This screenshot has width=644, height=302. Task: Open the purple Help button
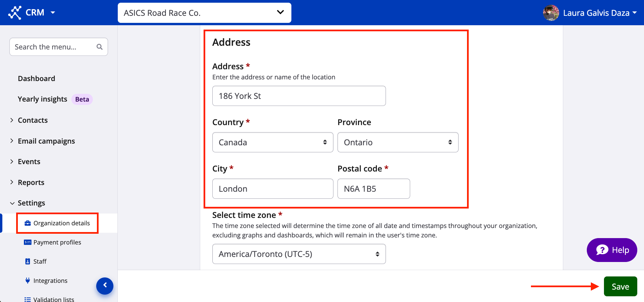pyautogui.click(x=612, y=250)
